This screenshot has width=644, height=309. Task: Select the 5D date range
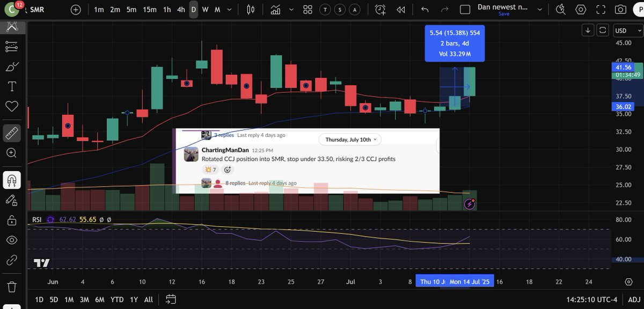[54, 299]
